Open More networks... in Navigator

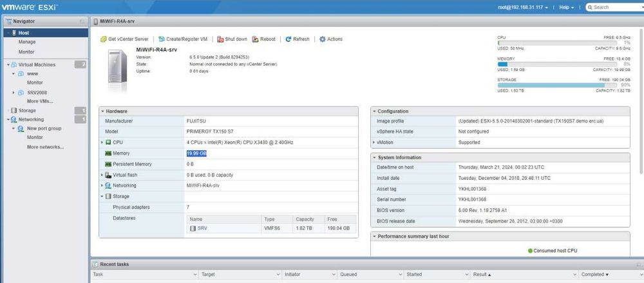point(45,147)
